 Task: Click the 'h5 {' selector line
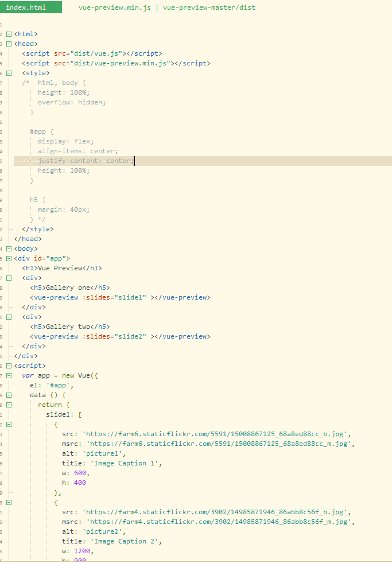tap(38, 200)
